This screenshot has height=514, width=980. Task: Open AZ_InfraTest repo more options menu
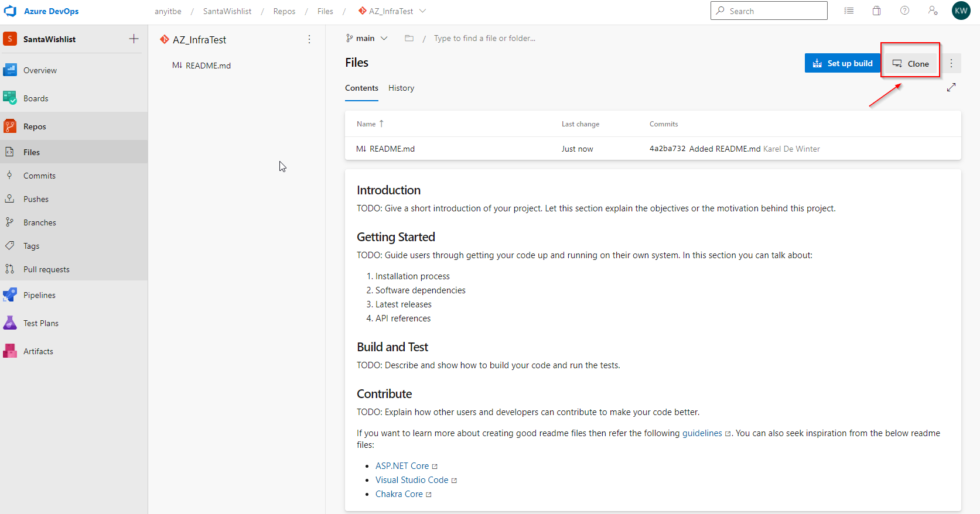tap(309, 39)
